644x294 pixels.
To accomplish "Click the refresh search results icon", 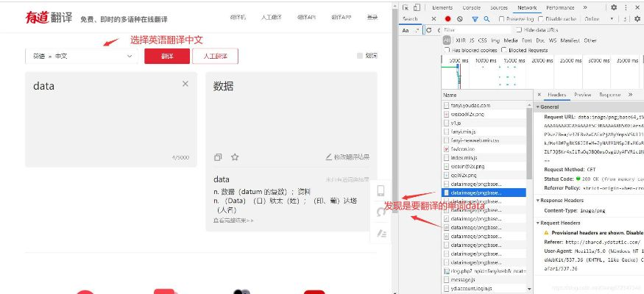I will click(429, 30).
